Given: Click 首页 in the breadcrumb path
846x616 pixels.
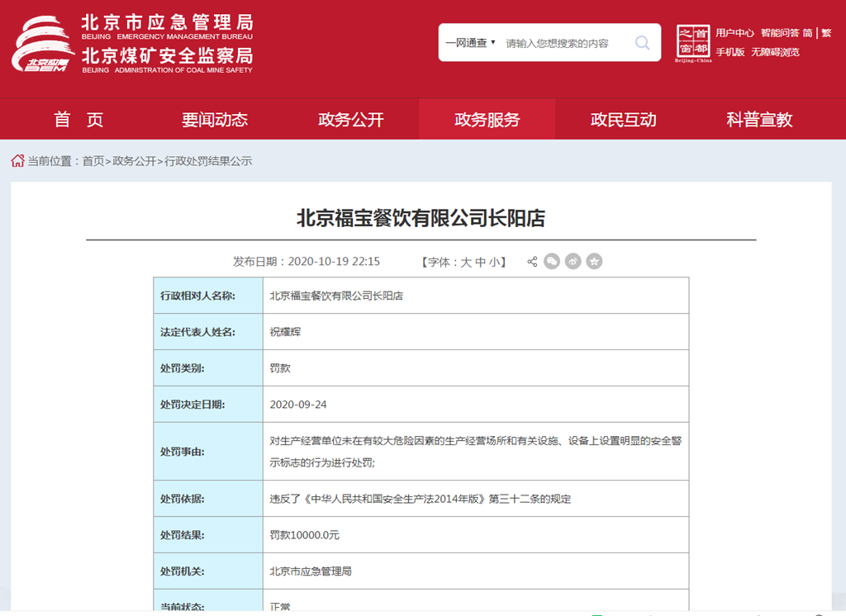Looking at the screenshot, I should coord(93,161).
